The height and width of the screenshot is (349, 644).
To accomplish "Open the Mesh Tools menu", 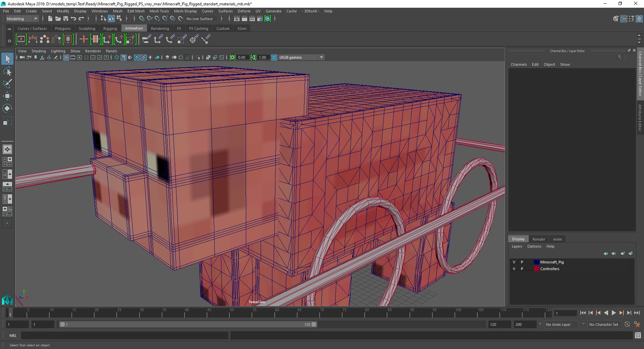I will pos(159,11).
